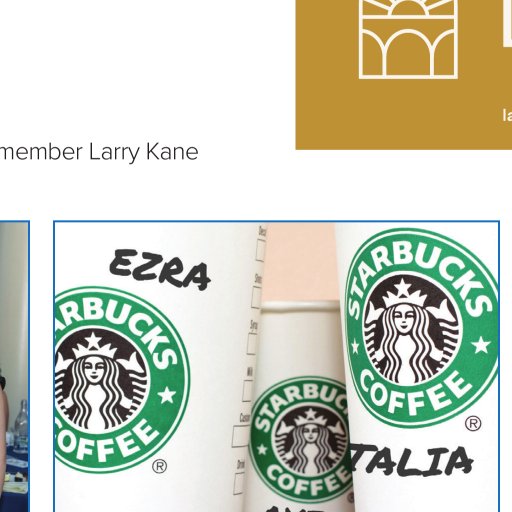512x512 pixels.
Task: Click the siren's face in the left cup logo
Action: 93,369
